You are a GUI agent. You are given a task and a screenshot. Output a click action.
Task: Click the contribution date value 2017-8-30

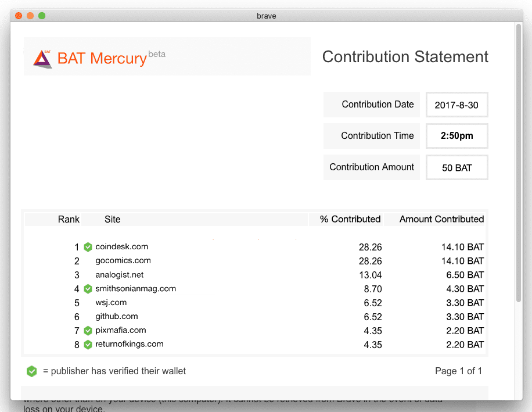(x=456, y=105)
